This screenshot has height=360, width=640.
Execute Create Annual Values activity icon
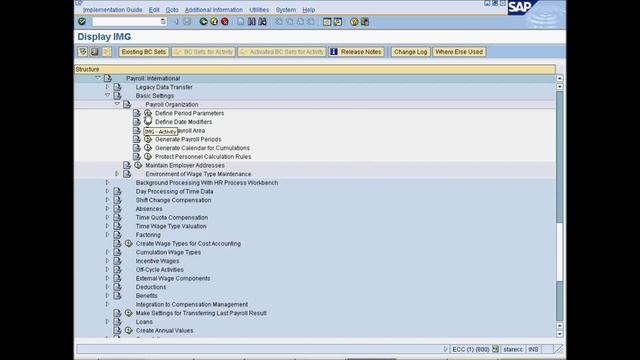pyautogui.click(x=129, y=330)
